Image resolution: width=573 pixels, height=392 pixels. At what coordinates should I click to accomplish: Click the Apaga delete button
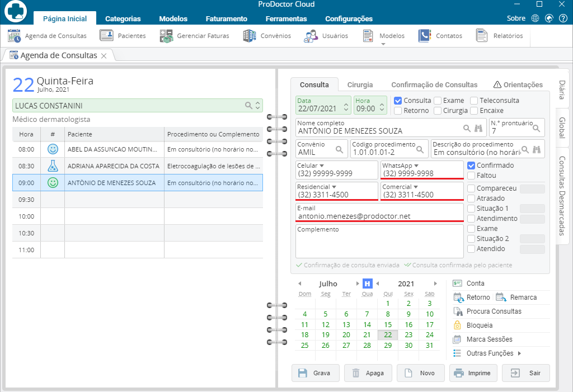pyautogui.click(x=368, y=373)
